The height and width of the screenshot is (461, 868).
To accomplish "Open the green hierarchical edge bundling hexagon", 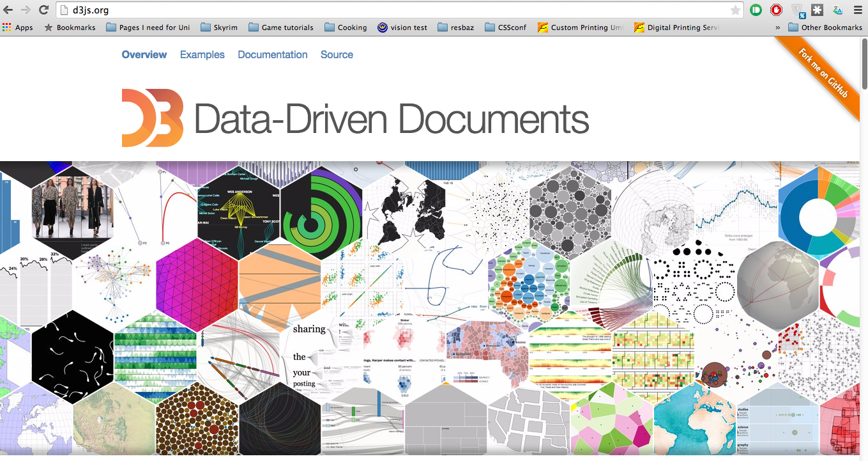I will (612, 284).
